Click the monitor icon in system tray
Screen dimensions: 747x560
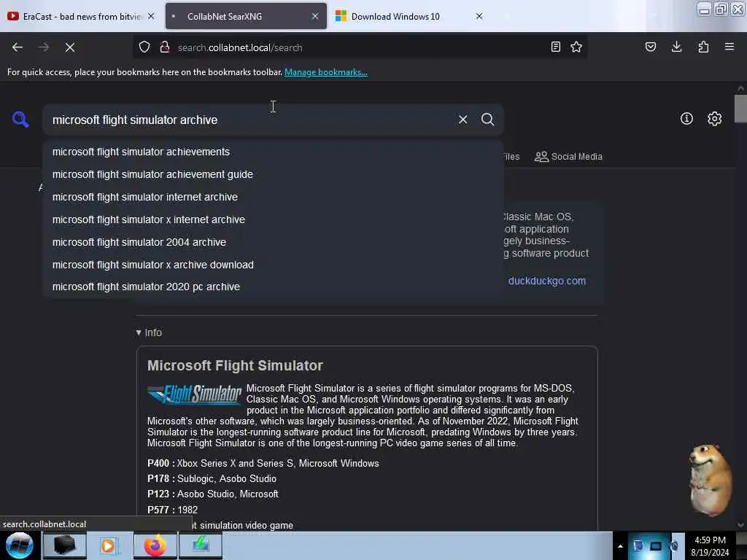656,546
